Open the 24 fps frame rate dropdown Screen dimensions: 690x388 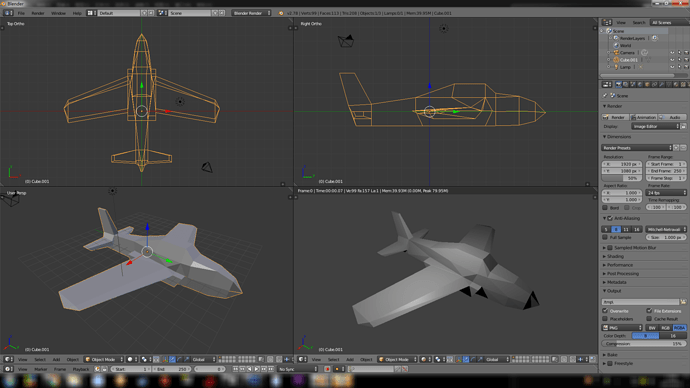(x=666, y=193)
